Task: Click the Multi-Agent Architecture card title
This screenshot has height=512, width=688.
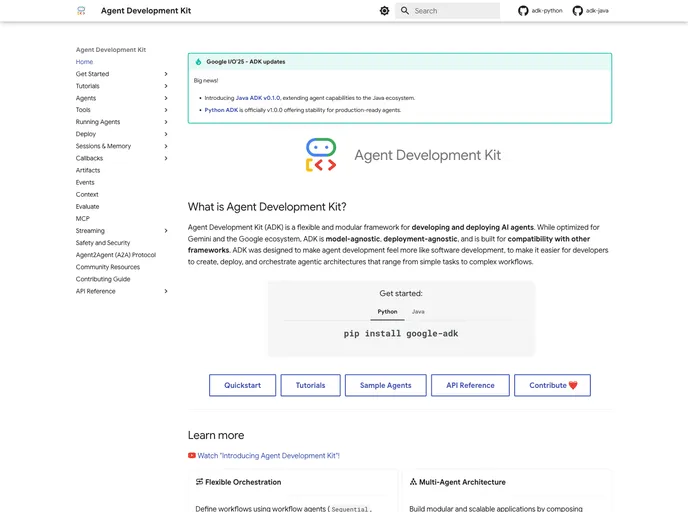Action: tap(462, 482)
